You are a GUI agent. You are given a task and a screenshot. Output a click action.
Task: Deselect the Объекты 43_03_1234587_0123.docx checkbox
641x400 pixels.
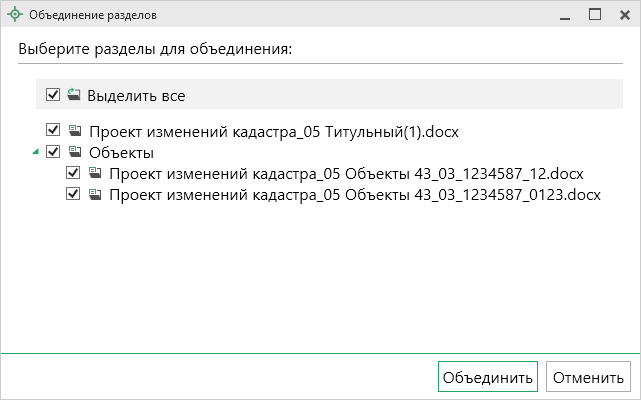coord(73,194)
